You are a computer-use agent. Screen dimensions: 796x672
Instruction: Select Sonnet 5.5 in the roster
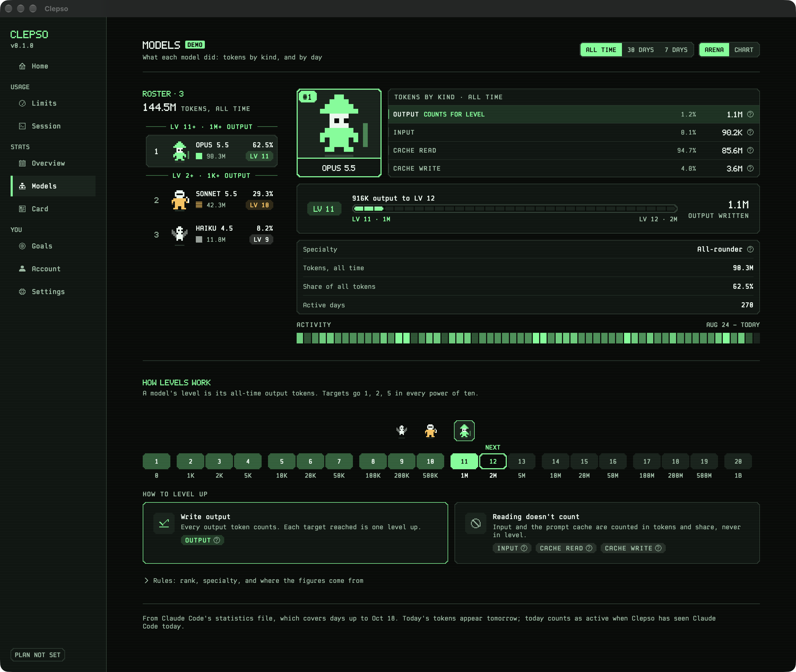[212, 200]
